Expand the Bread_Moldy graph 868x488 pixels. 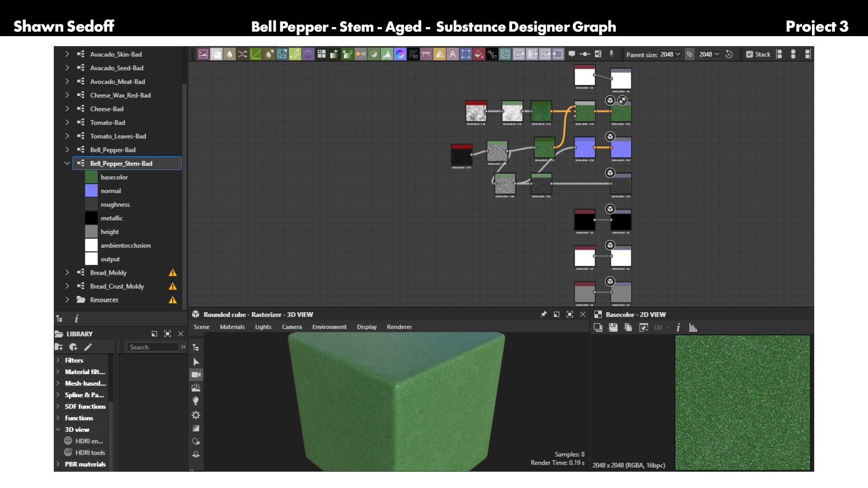click(x=67, y=272)
